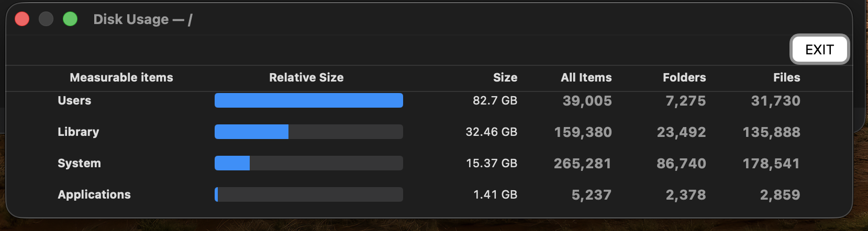
Task: Click the EXIT button
Action: [819, 50]
